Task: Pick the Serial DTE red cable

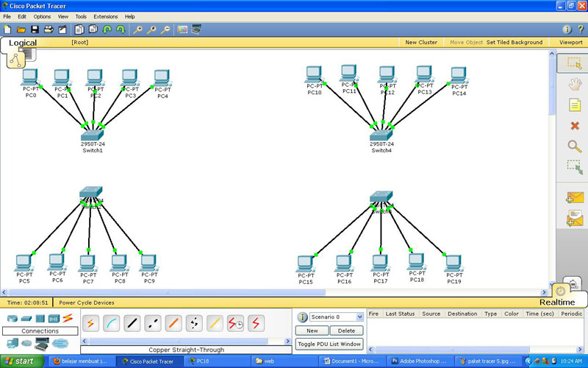Action: click(x=256, y=323)
